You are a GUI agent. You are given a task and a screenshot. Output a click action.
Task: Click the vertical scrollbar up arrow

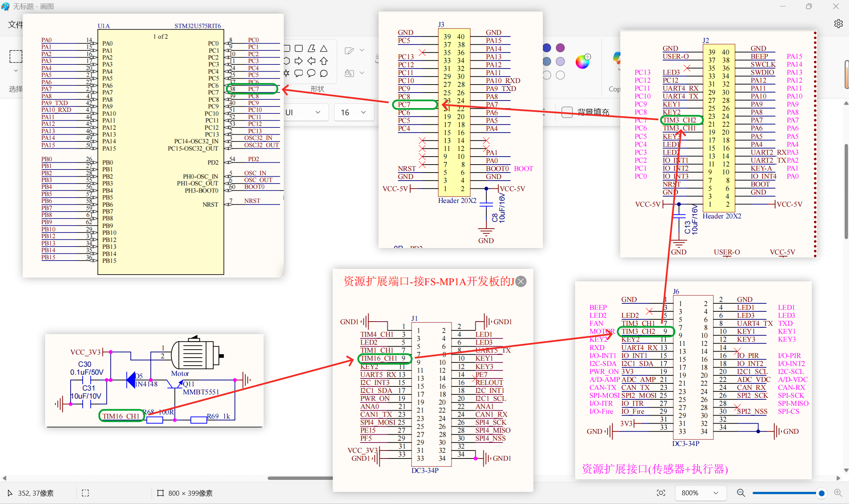click(846, 103)
